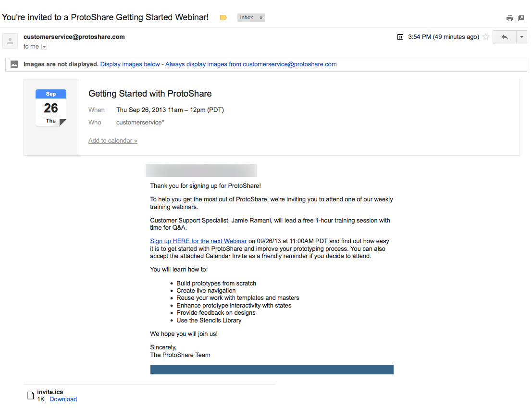Expand recipient details next to "to me"
The width and height of the screenshot is (532, 408).
coord(44,47)
